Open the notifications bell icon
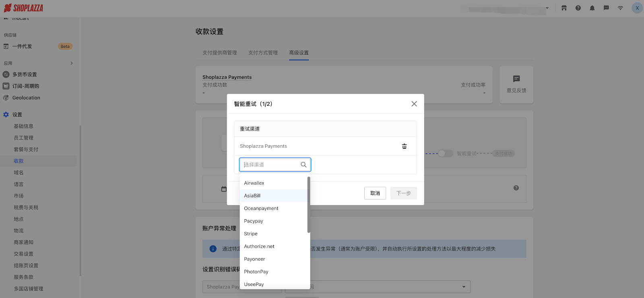 (x=592, y=8)
